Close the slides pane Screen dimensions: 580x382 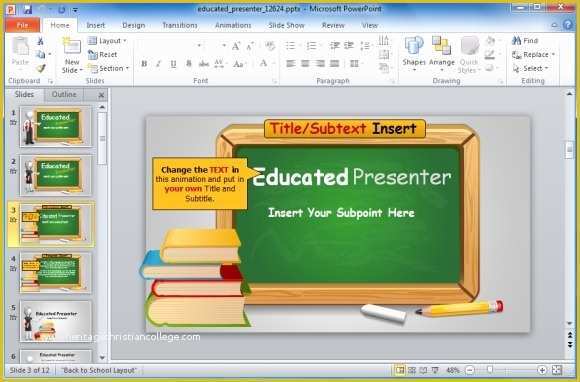point(101,95)
